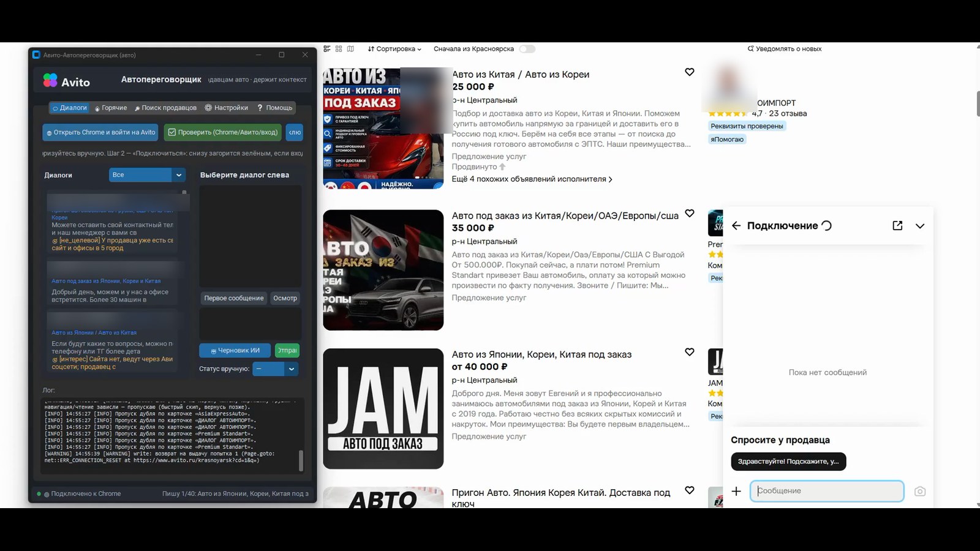
Task: Open listing 'Авто из Китая / Авто из Кореи'
Action: 521,75
